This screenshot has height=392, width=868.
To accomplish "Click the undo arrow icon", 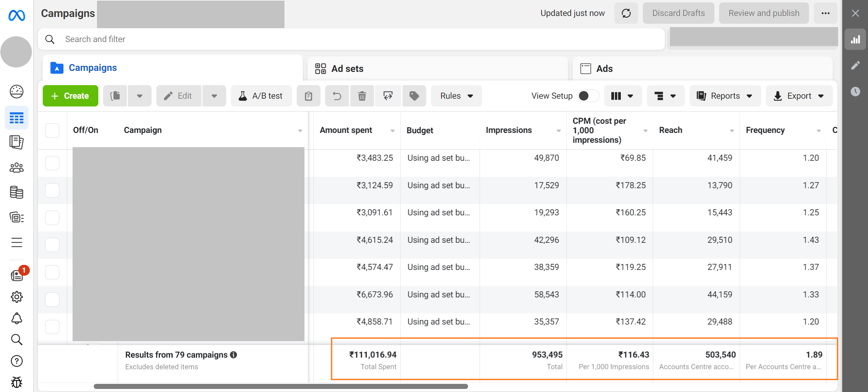I will pyautogui.click(x=337, y=96).
